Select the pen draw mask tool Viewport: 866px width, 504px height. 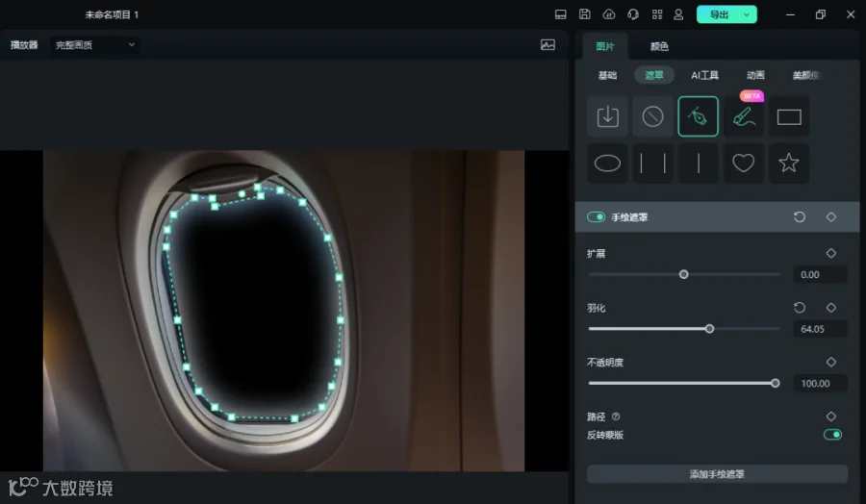point(699,116)
